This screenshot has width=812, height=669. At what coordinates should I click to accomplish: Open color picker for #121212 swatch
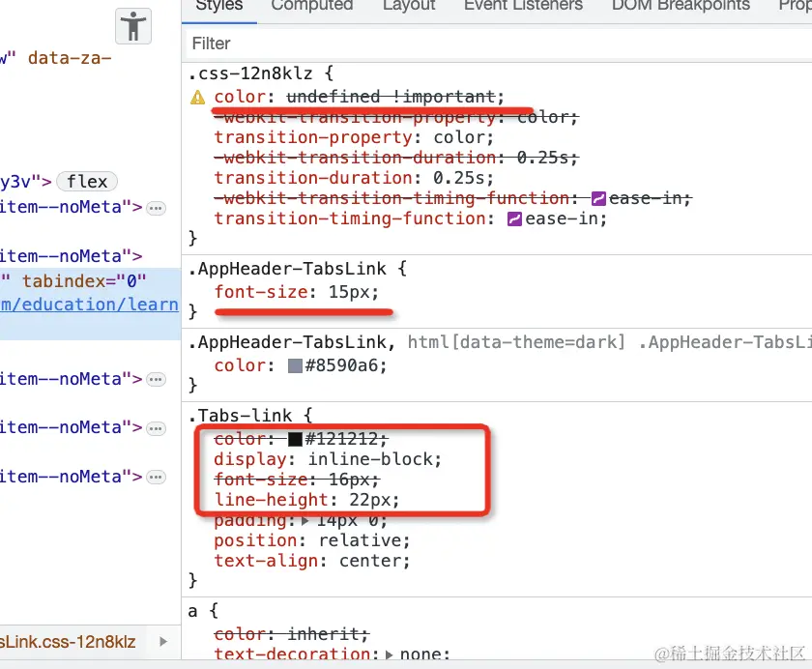coord(295,439)
